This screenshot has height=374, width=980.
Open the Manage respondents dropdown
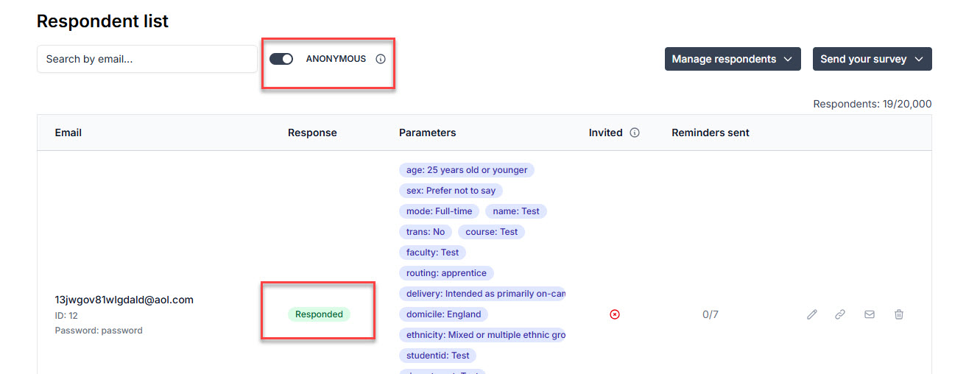click(733, 59)
